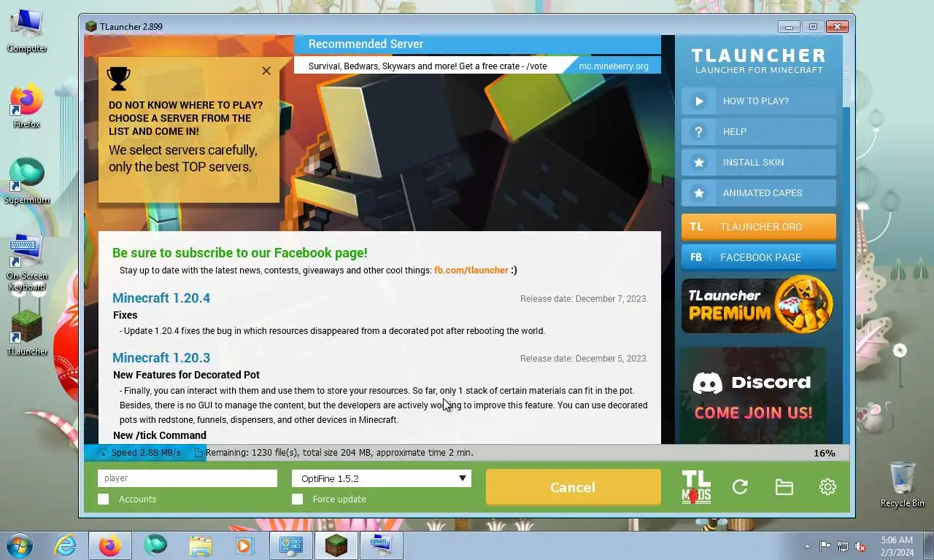Image resolution: width=934 pixels, height=560 pixels.
Task: Click the Minecraft 1.20.4 heading
Action: [161, 298]
